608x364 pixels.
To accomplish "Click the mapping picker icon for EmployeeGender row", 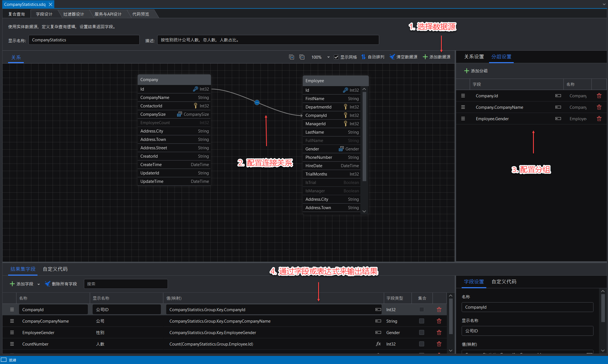I will [378, 333].
